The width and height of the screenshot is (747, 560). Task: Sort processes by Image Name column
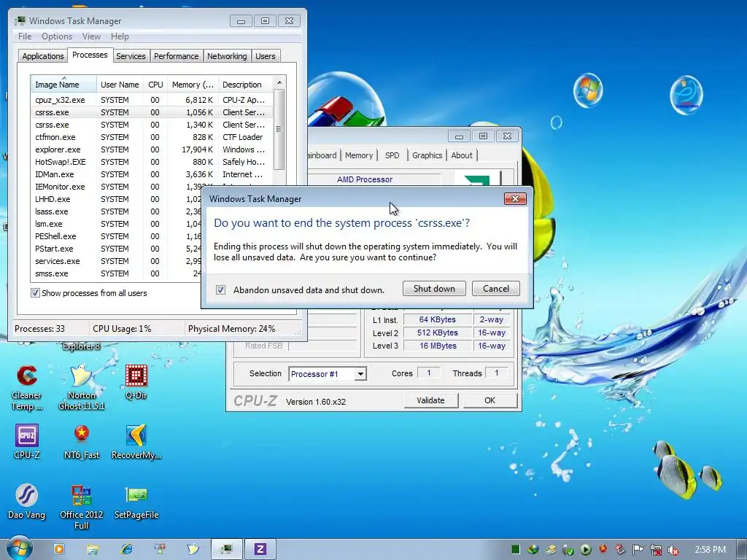point(63,85)
